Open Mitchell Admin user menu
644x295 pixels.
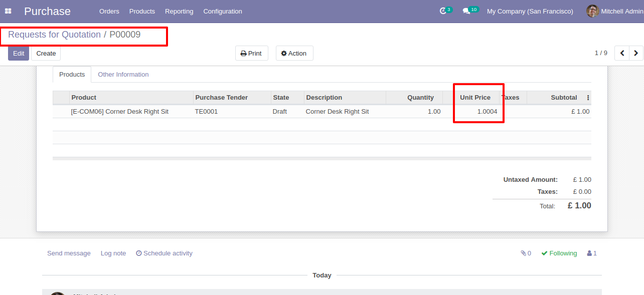[x=614, y=11]
